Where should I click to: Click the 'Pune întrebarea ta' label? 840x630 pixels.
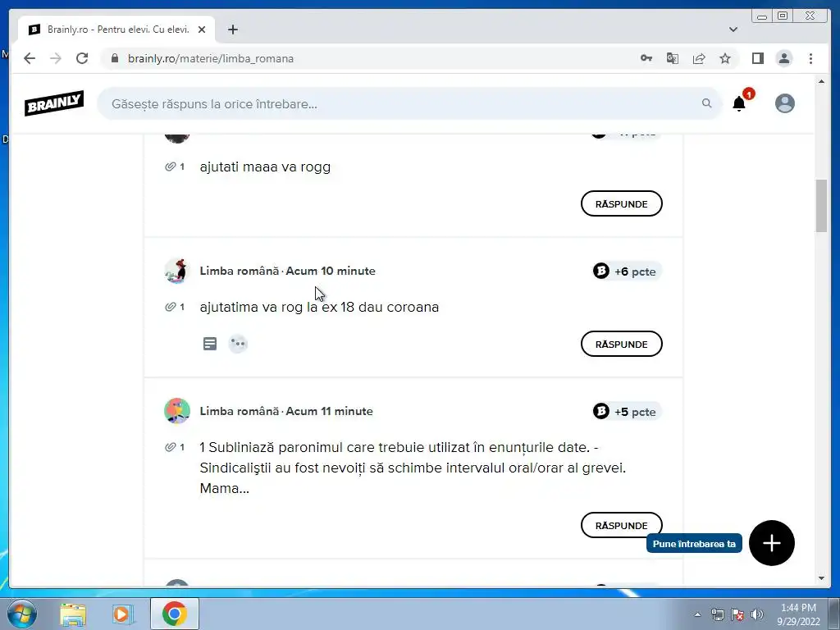[694, 544]
